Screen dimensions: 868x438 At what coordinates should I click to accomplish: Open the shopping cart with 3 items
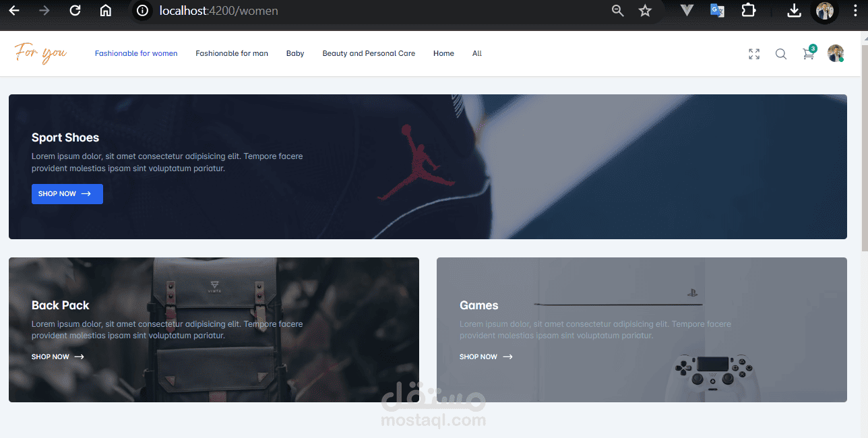pos(809,53)
